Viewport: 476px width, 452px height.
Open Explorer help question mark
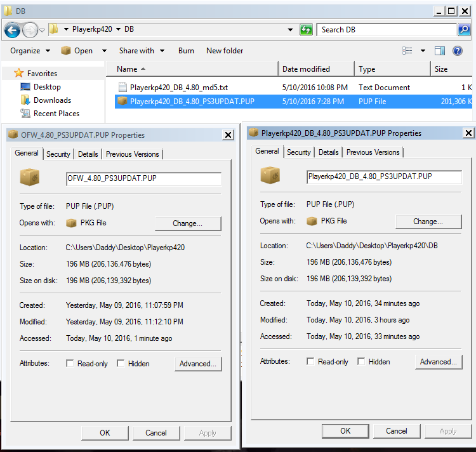457,51
